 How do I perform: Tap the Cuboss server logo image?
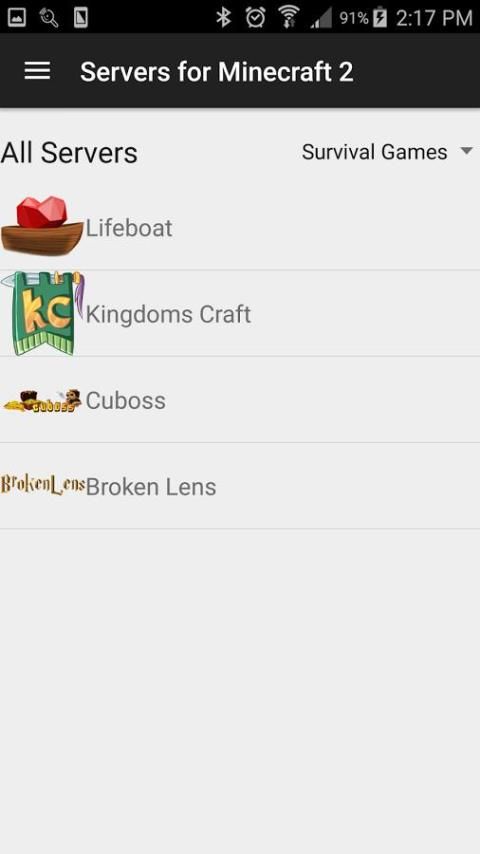[x=42, y=400]
